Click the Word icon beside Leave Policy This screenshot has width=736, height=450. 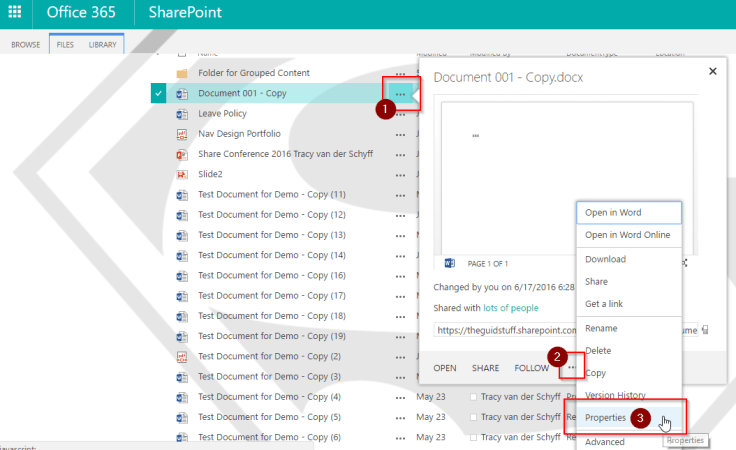(182, 114)
